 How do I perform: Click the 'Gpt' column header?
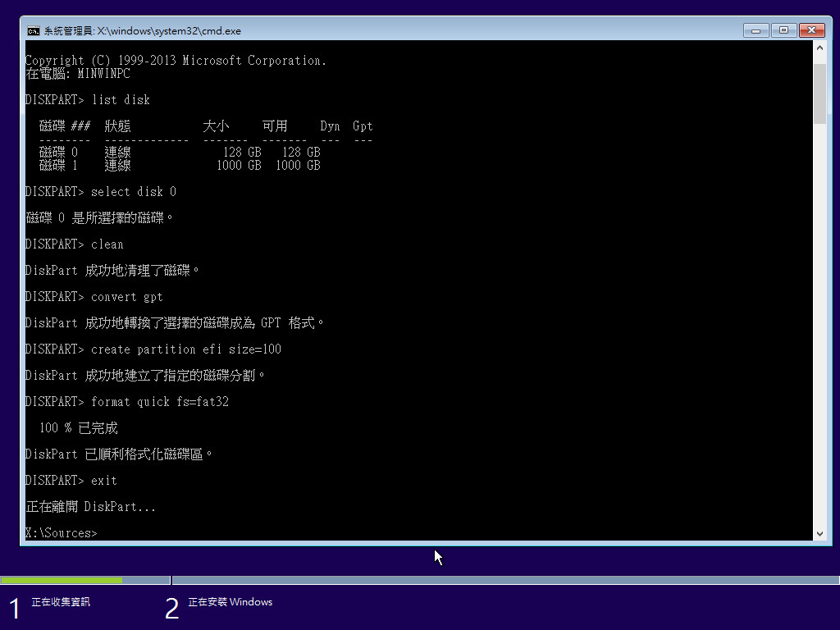(363, 126)
